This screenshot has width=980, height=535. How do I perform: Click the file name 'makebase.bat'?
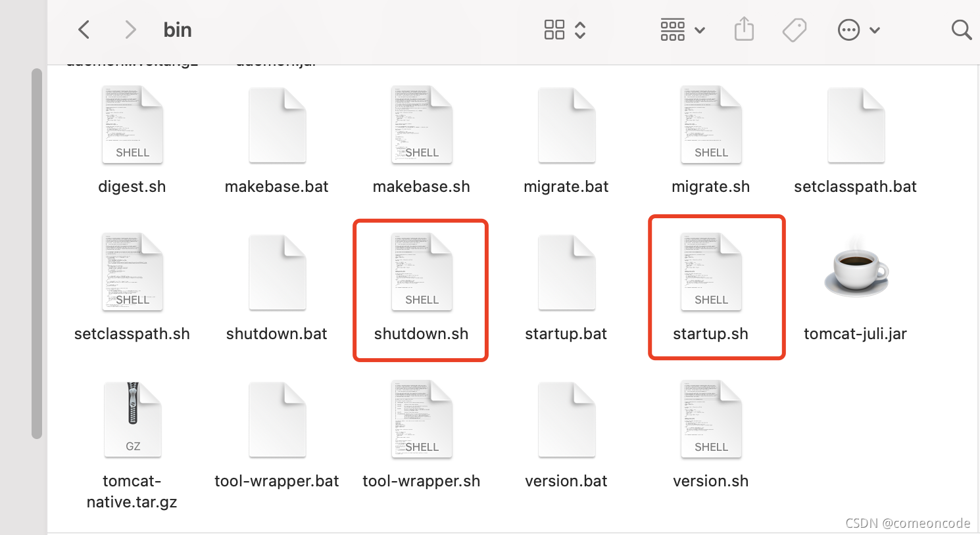point(277,187)
